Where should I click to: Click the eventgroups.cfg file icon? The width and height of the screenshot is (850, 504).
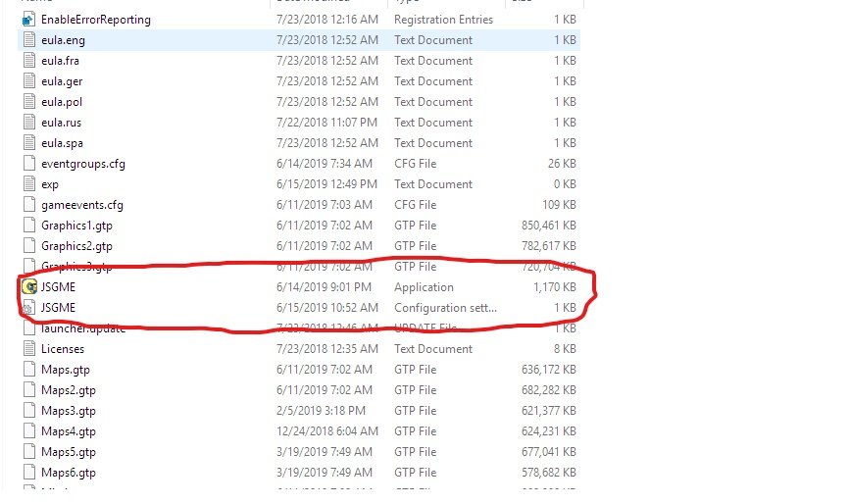[28, 164]
